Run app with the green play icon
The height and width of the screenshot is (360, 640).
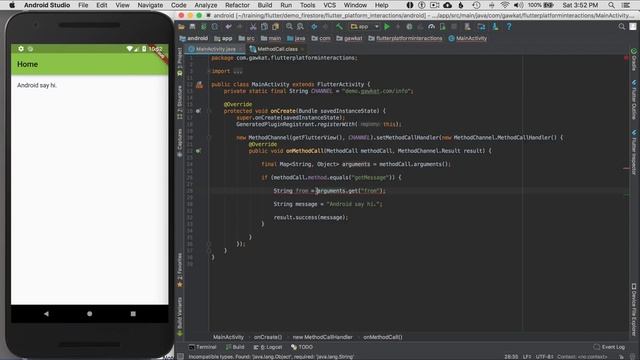[x=387, y=27]
